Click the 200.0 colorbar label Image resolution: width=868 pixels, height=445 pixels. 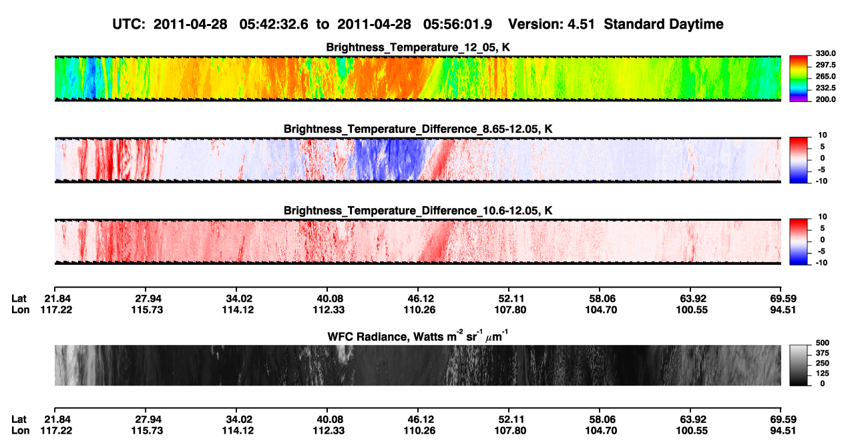coord(825,99)
